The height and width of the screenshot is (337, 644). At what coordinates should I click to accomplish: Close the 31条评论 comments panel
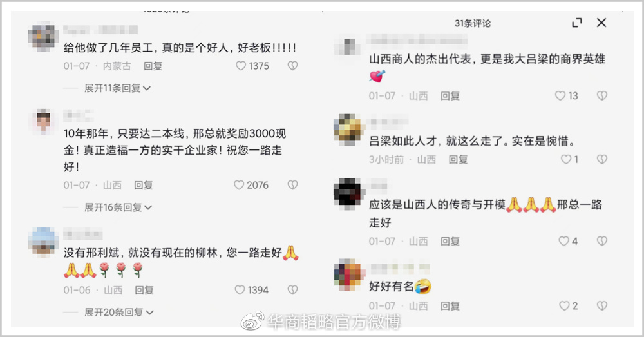coord(601,23)
